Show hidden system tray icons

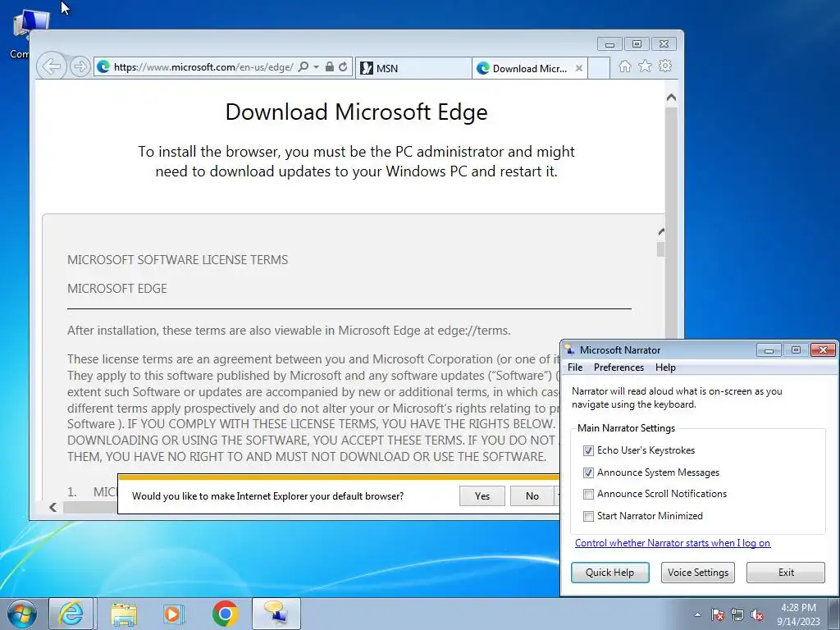(697, 614)
